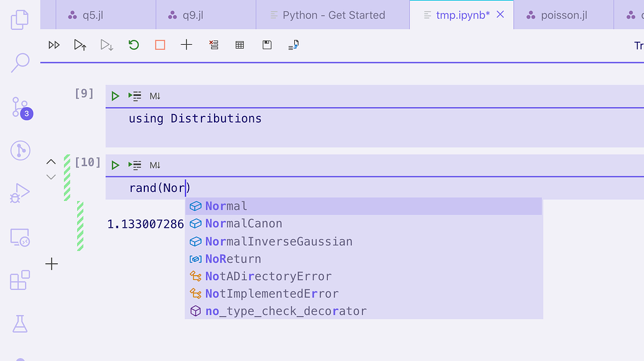Save the notebook with disk icon
Screen dimensions: 644x361
pyautogui.click(x=267, y=45)
